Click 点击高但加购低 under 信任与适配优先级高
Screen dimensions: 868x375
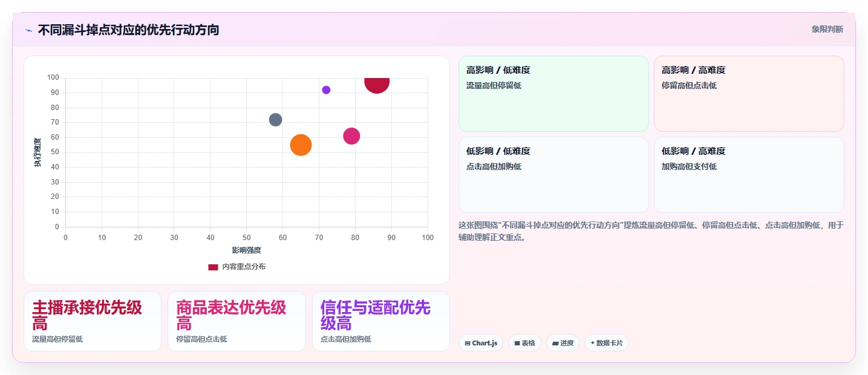pos(346,339)
